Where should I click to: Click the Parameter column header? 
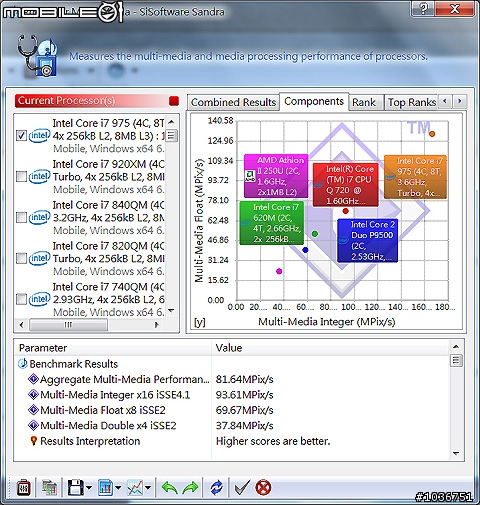[113, 348]
